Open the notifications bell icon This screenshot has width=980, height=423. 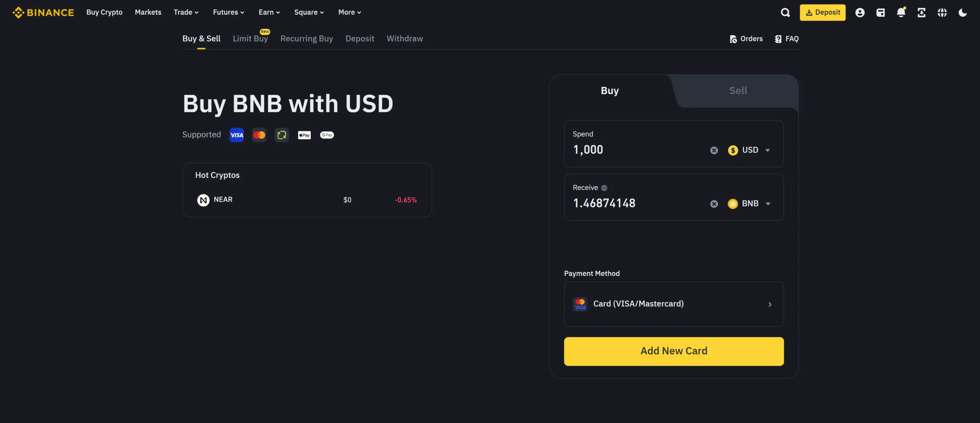point(901,12)
